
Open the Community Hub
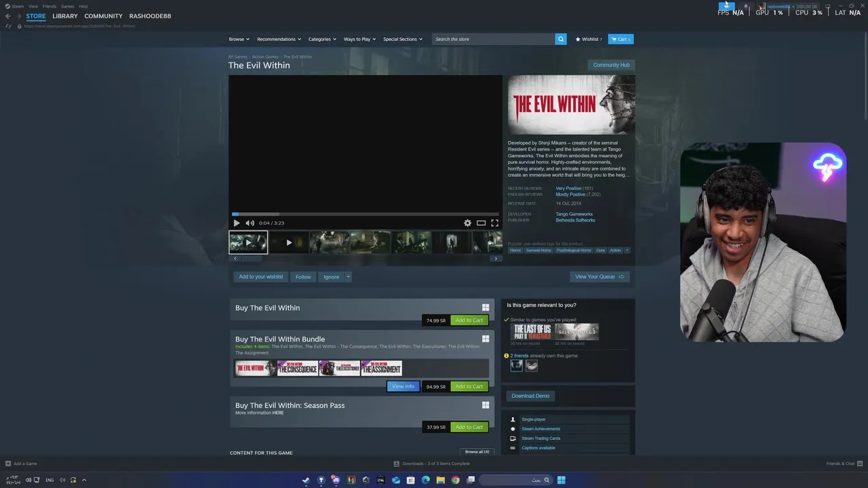point(611,65)
